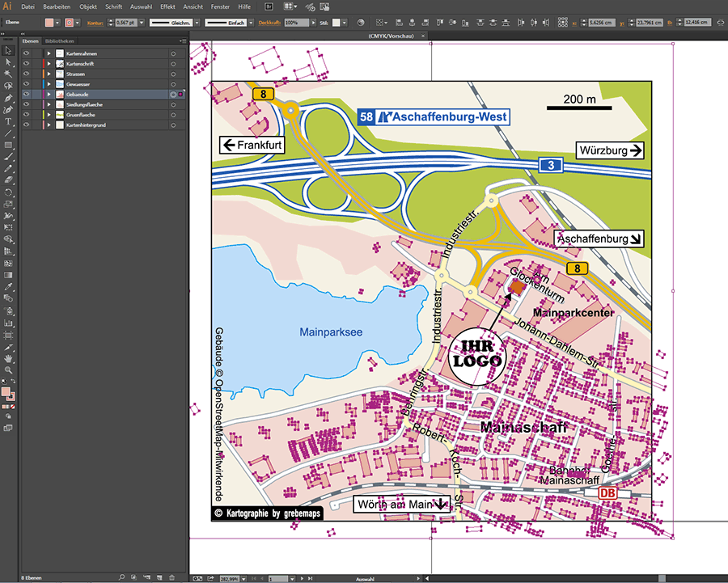Expand the Gebaeude layer contents
The image size is (728, 583).
pos(49,95)
